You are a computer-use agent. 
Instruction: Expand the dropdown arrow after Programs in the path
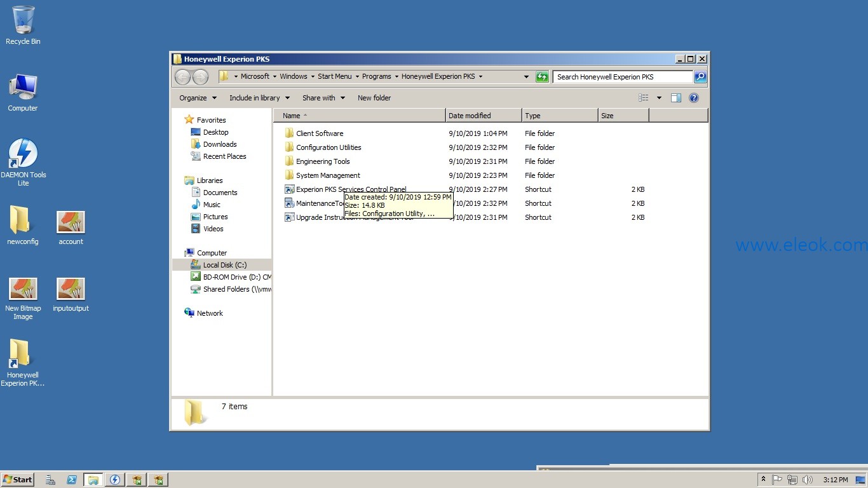397,77
